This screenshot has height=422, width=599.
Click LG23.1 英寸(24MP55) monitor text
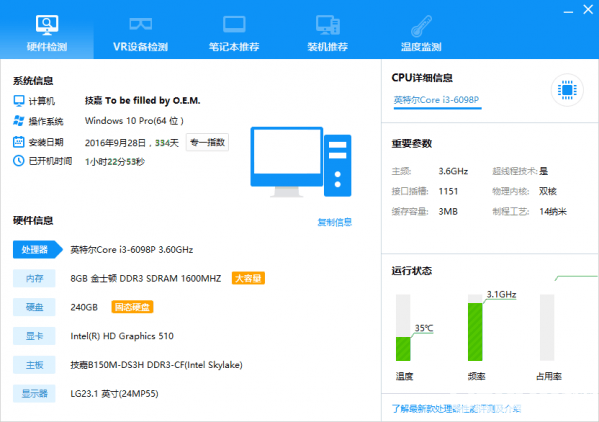pos(114,394)
